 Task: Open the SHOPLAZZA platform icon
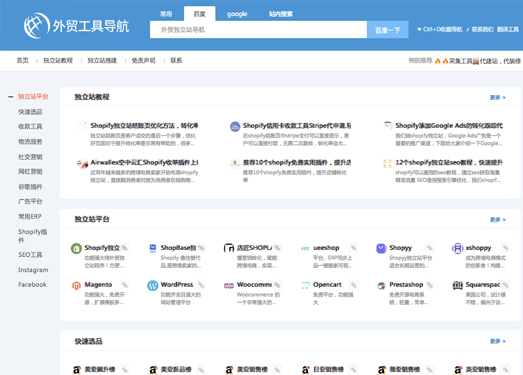click(229, 248)
